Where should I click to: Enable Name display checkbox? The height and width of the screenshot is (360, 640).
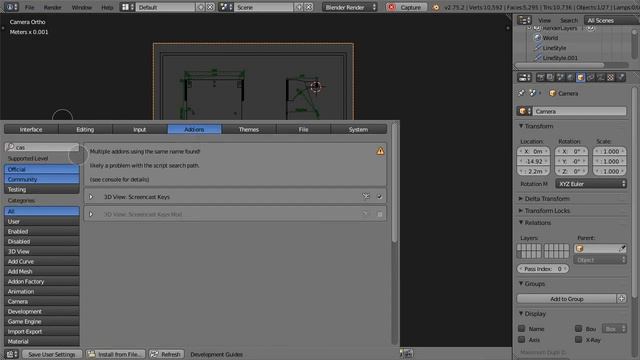click(521, 328)
